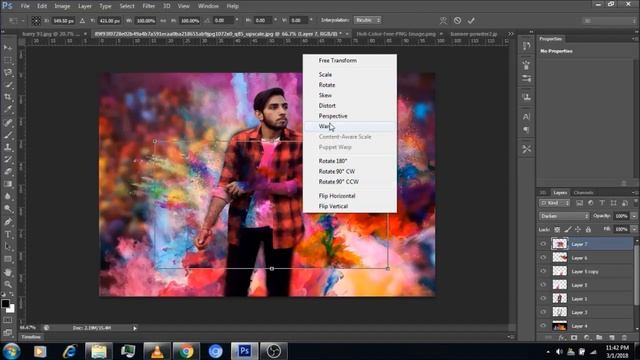Choose Warp from the context menu
640x360 pixels.
click(350, 126)
